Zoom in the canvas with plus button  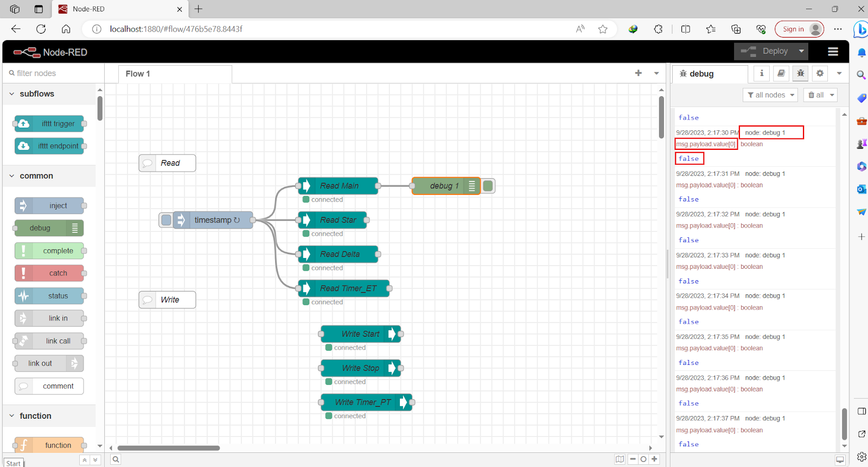pos(654,459)
